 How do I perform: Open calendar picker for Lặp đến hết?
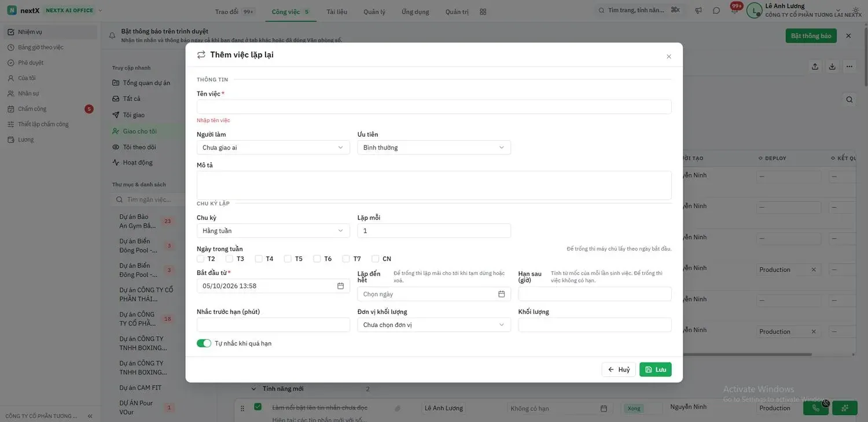[501, 294]
